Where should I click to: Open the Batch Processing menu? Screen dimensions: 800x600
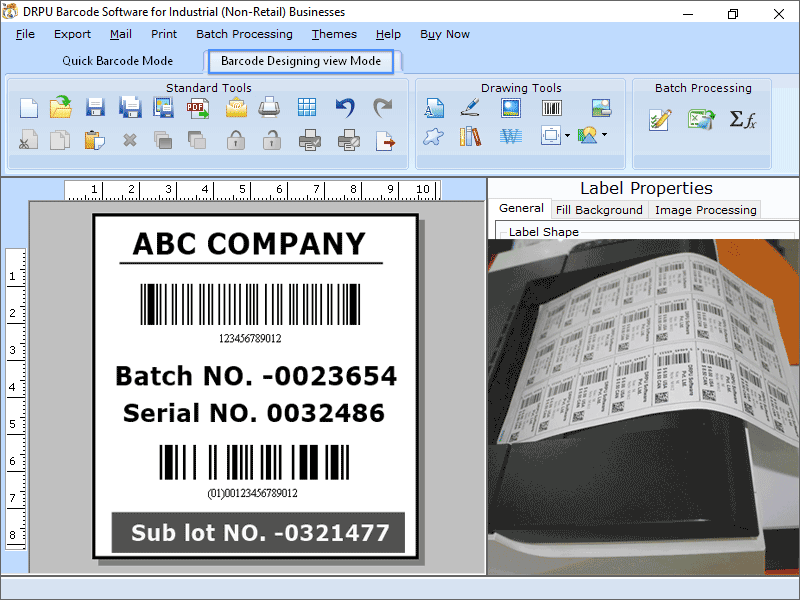tap(244, 34)
